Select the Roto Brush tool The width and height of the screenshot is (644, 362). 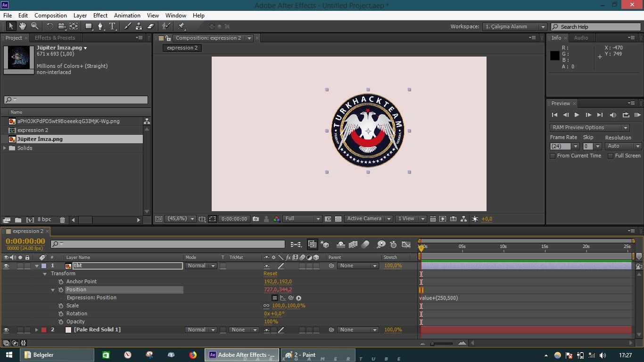tap(166, 26)
